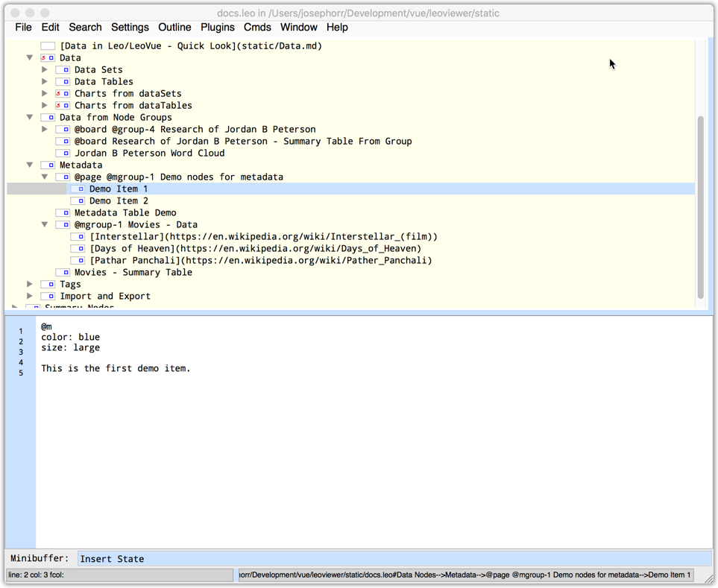
Task: Click icon box beside Interstellar link node
Action: click(78, 236)
